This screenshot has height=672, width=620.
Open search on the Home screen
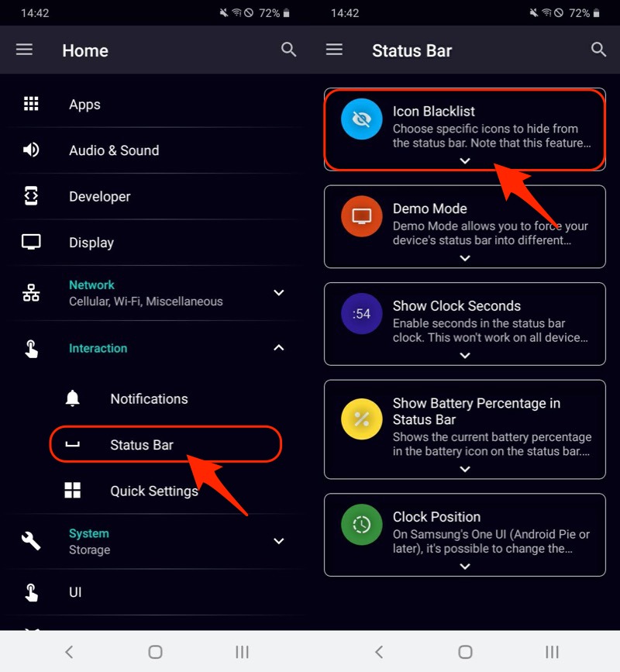288,50
